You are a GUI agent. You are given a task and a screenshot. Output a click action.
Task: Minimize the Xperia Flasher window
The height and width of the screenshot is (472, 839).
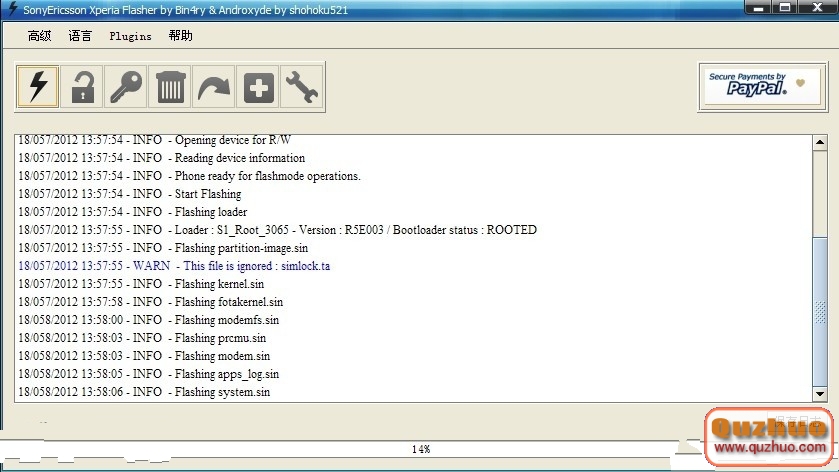point(758,7)
